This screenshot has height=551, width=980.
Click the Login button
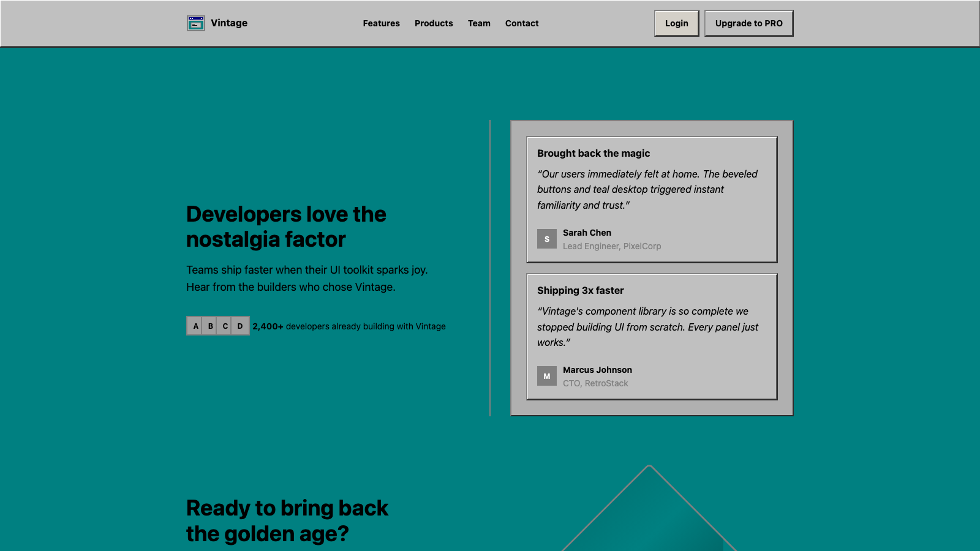[677, 23]
